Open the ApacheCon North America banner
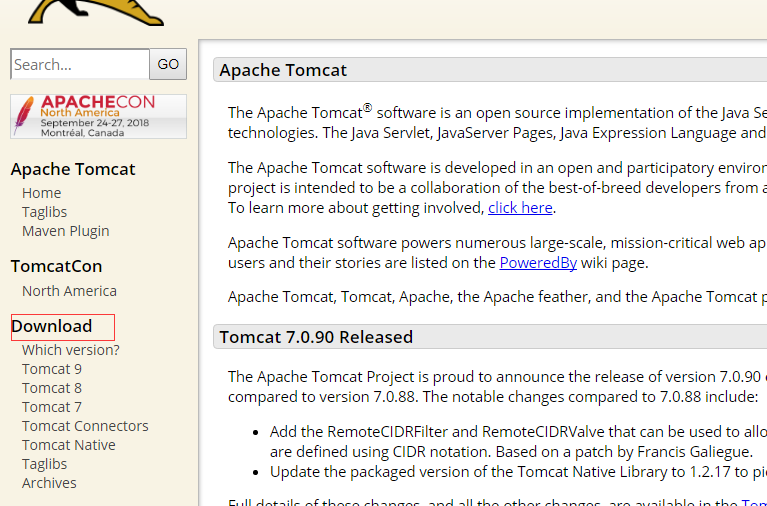The width and height of the screenshot is (767, 506). (98, 116)
